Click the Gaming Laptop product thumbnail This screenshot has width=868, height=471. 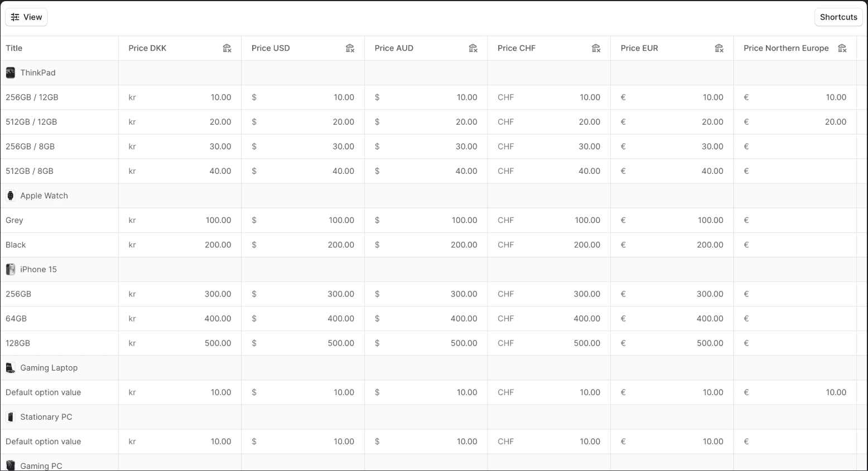pyautogui.click(x=10, y=367)
